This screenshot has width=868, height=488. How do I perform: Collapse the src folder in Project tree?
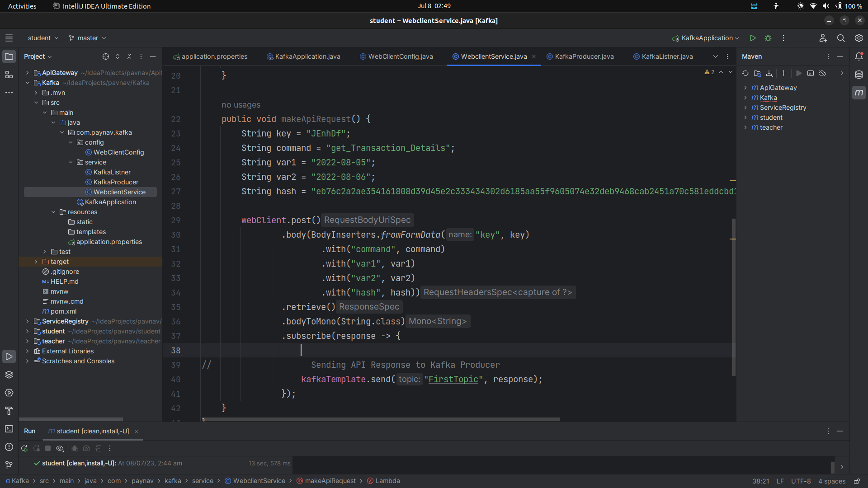coord(36,103)
